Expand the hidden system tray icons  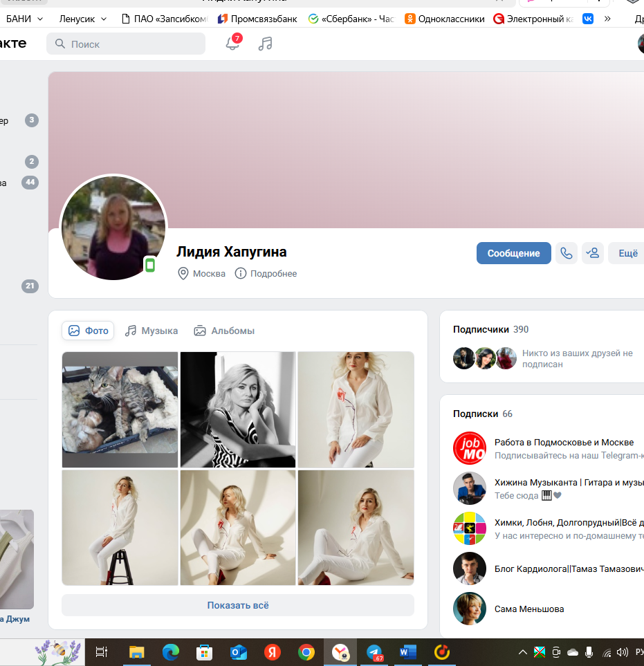[x=523, y=652]
